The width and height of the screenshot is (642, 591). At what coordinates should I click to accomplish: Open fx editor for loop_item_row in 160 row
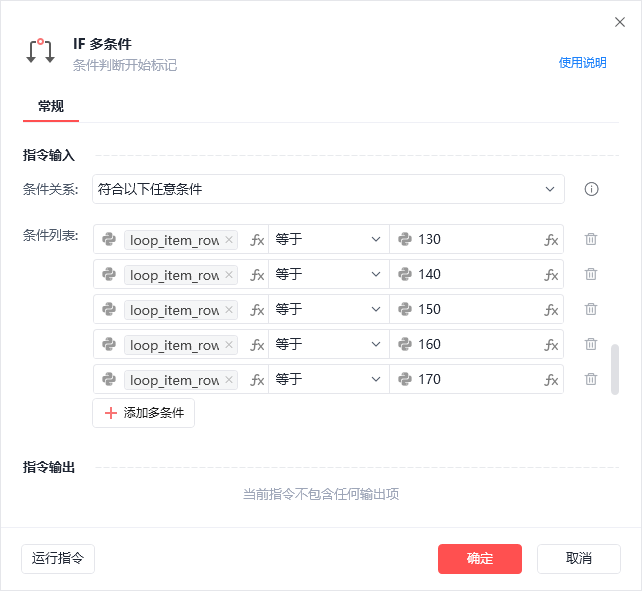click(x=257, y=344)
